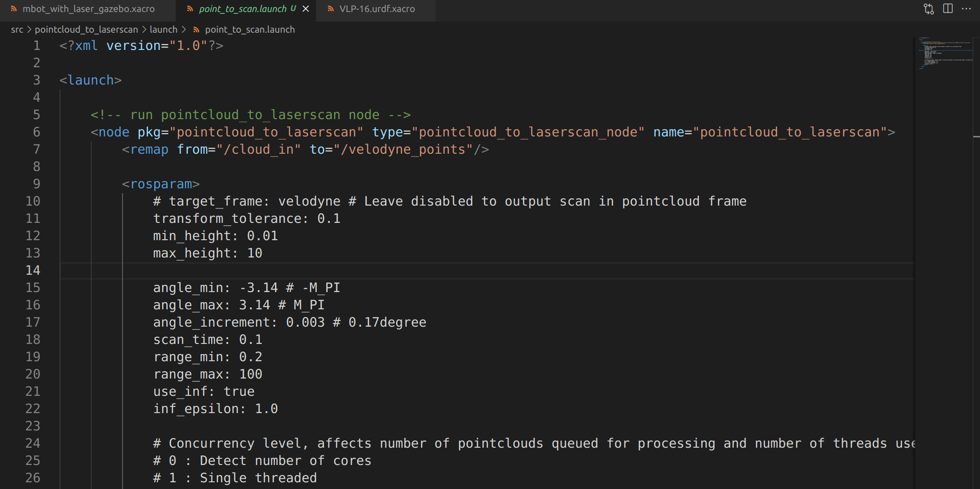This screenshot has width=980, height=489.
Task: Open the launch breadcrumb folder
Action: pos(163,30)
